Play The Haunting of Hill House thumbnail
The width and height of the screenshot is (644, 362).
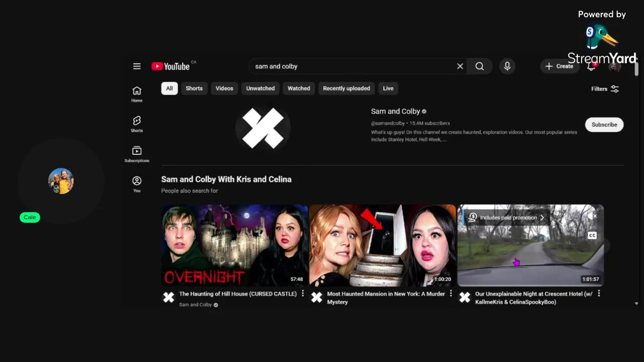point(234,245)
